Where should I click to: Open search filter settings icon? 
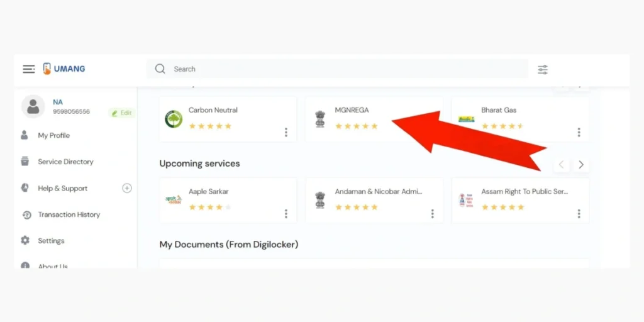pyautogui.click(x=543, y=69)
